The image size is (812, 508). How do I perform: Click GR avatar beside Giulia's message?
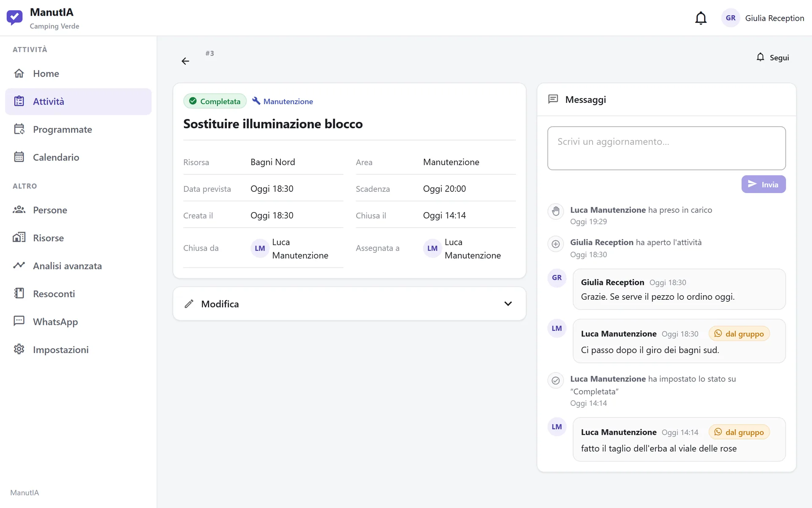(557, 278)
